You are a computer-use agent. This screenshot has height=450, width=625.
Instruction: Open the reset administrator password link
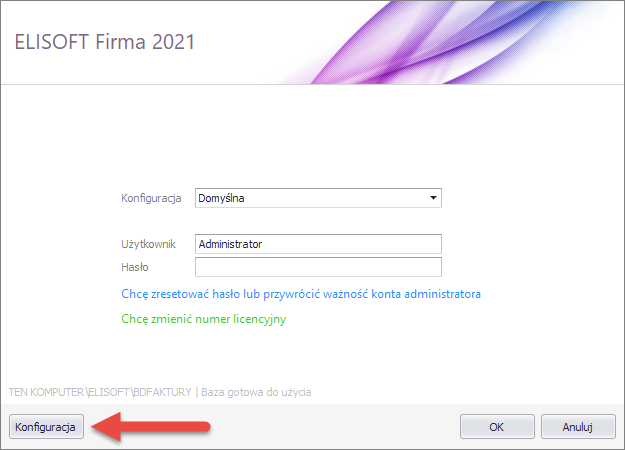coord(301,294)
